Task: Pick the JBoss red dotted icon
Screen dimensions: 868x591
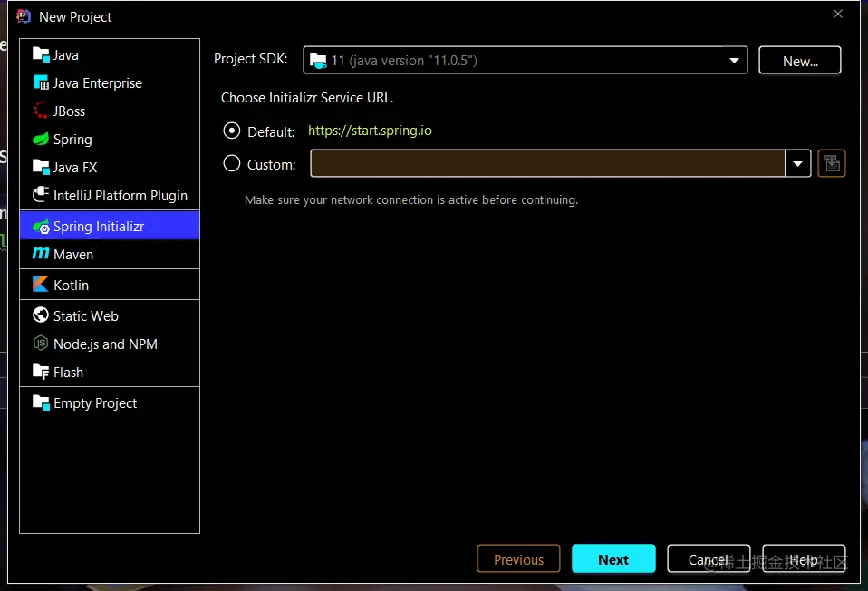Action: click(x=41, y=111)
